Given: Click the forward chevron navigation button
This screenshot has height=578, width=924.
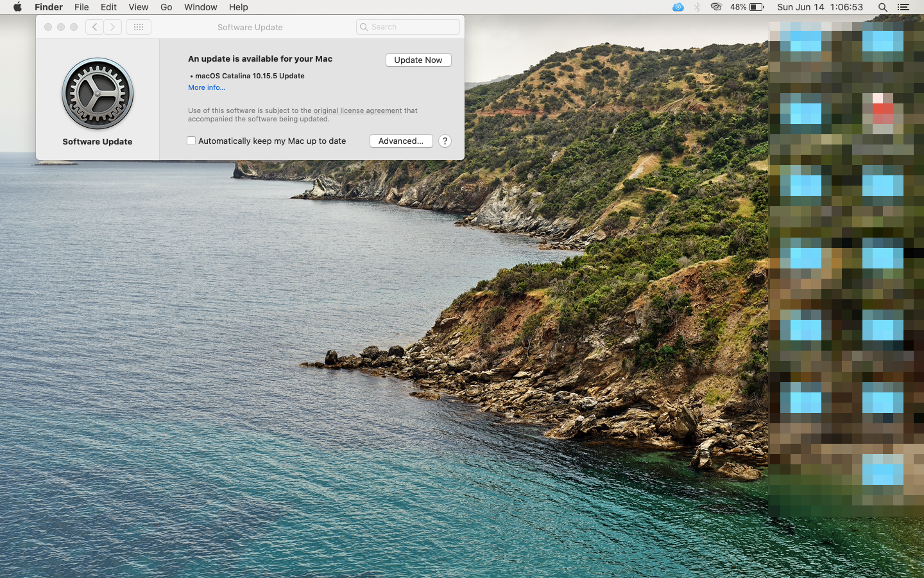Looking at the screenshot, I should coord(113,27).
